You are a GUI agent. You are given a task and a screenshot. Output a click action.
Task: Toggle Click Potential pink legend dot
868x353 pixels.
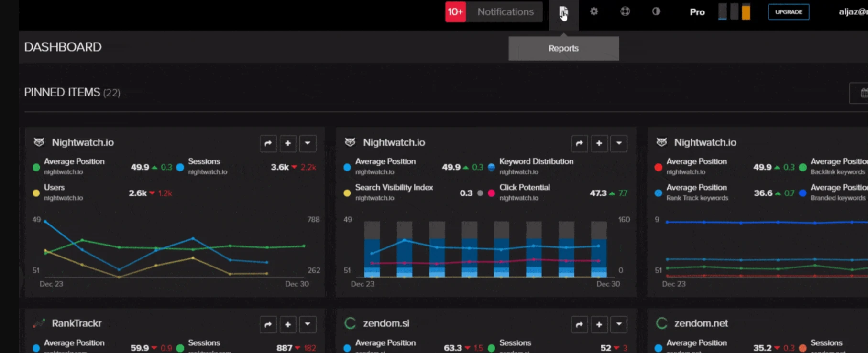point(491,193)
